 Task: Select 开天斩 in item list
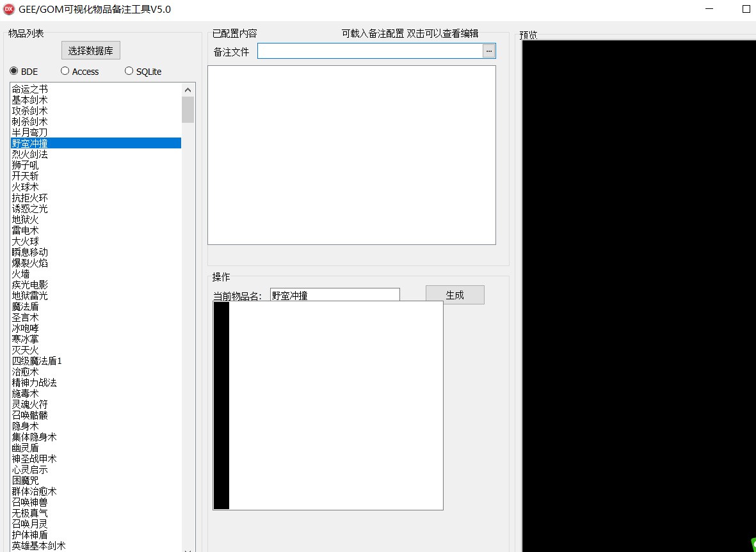tap(96, 176)
